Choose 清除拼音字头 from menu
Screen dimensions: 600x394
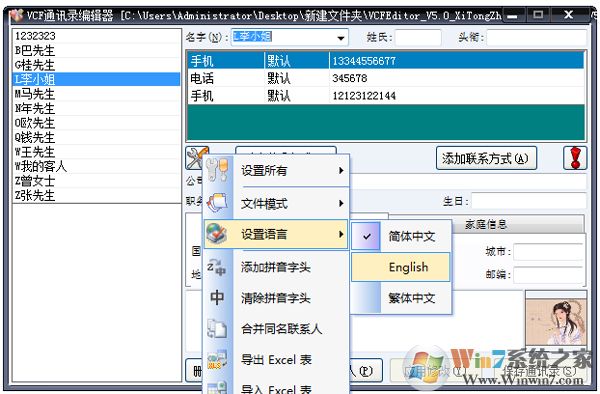tap(276, 298)
